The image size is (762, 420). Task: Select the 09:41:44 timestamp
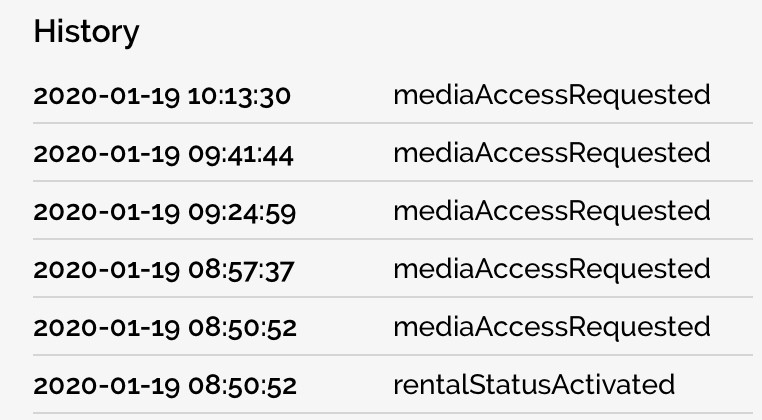163,154
